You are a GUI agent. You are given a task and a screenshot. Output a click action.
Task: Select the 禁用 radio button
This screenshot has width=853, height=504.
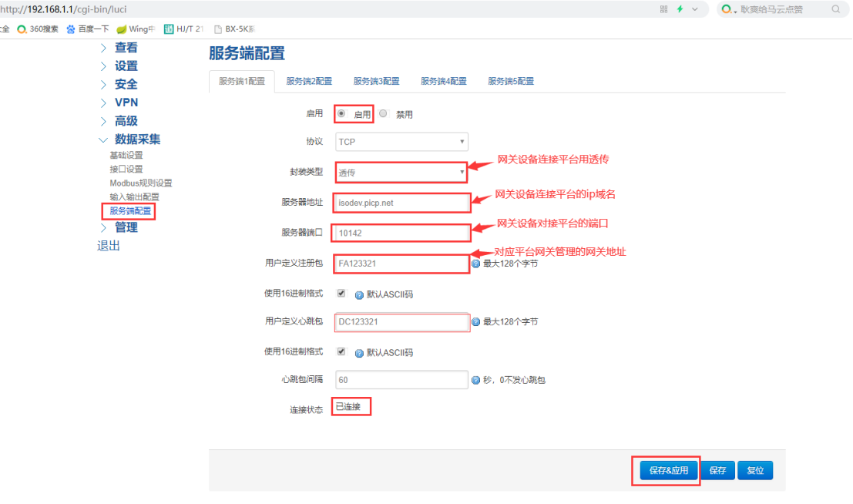click(x=384, y=113)
